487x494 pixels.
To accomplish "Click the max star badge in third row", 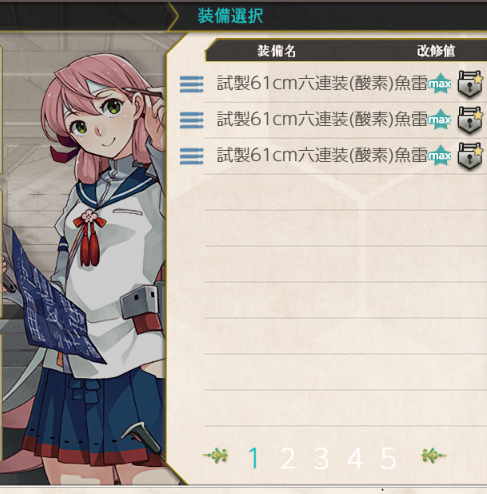I will click(x=440, y=155).
